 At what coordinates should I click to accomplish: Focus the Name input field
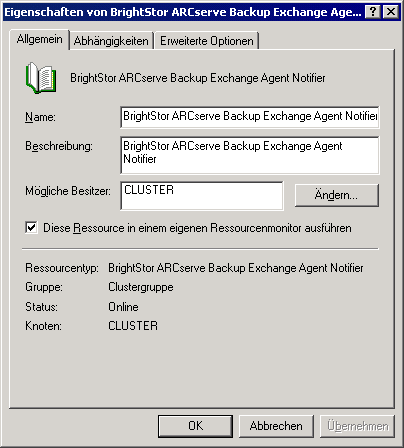click(x=250, y=117)
